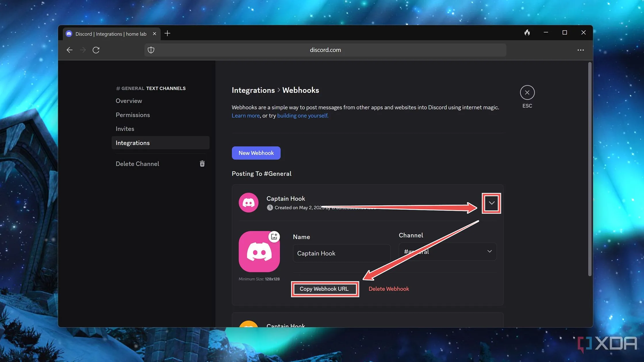Reload the page with refresh icon
This screenshot has width=644, height=362.
tap(96, 50)
